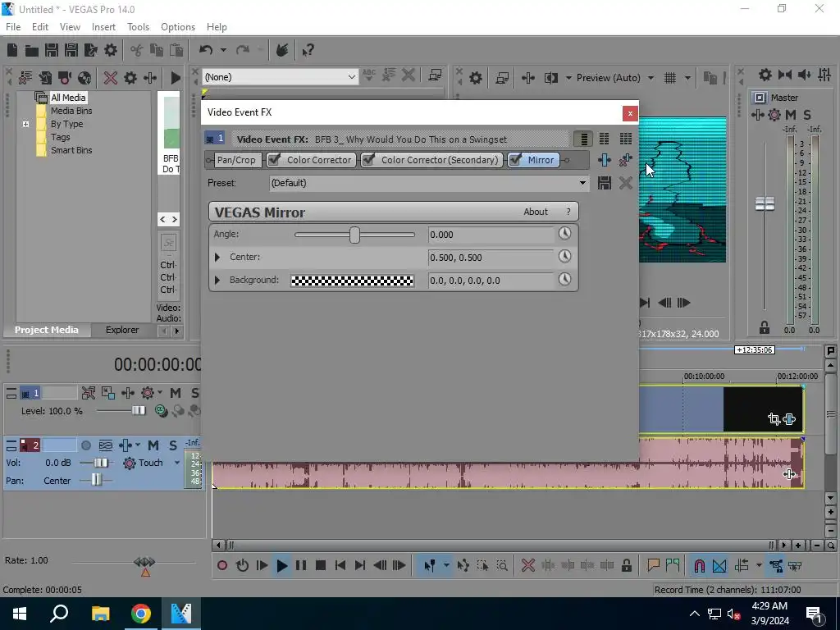Toggle Color Corrector plug-in checkbox
The height and width of the screenshot is (630, 840).
click(x=274, y=159)
